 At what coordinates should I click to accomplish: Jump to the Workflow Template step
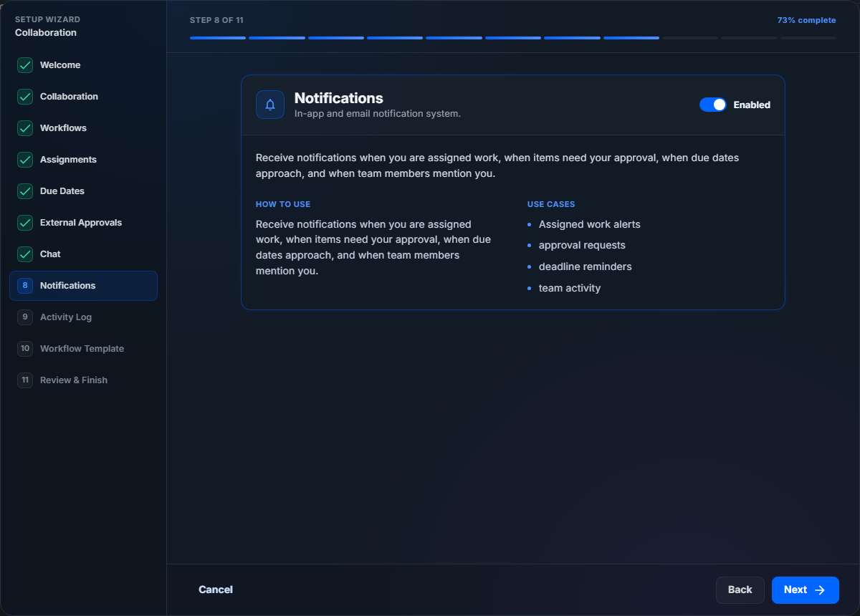pos(83,349)
